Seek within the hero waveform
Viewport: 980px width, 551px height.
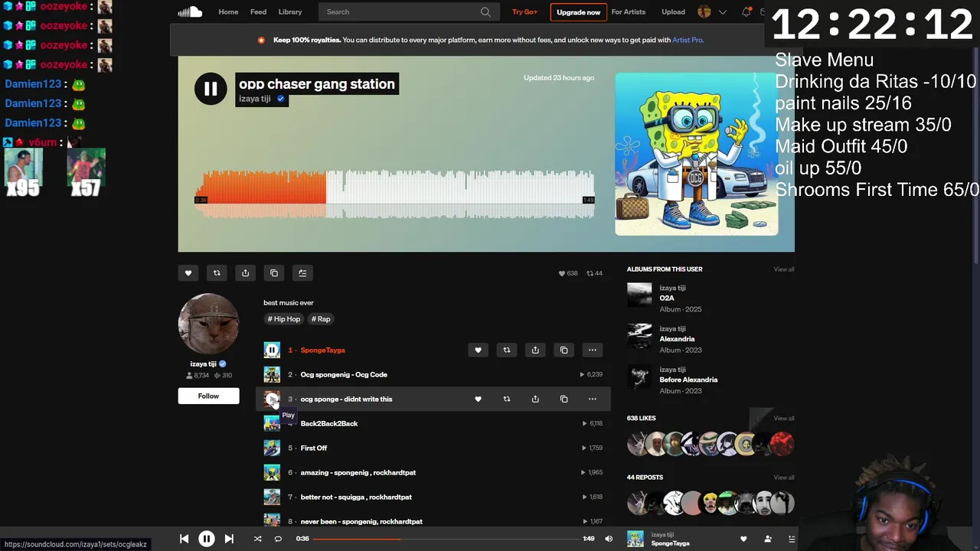click(x=394, y=194)
